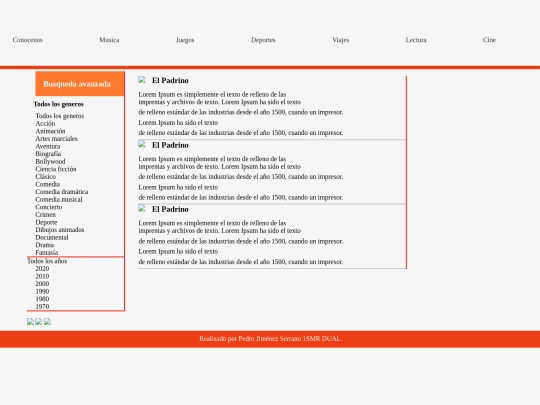Filter by year 2010
The image size is (540, 405).
[42, 276]
